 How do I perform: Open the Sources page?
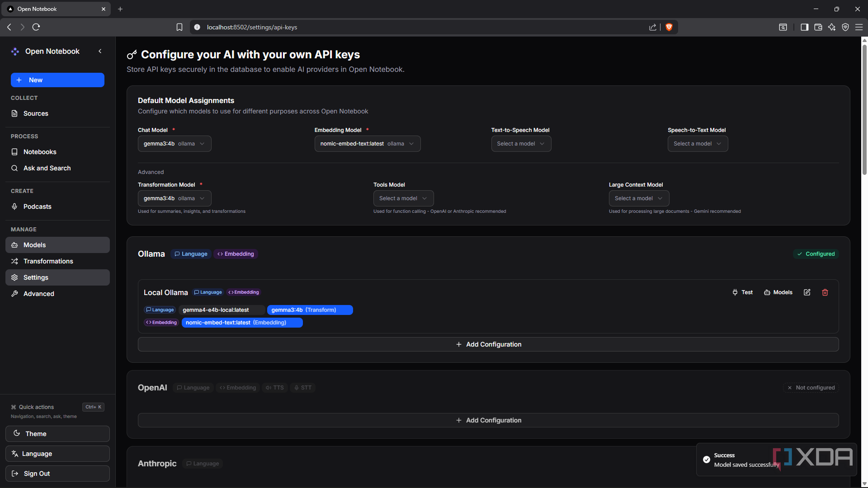[x=57, y=113]
